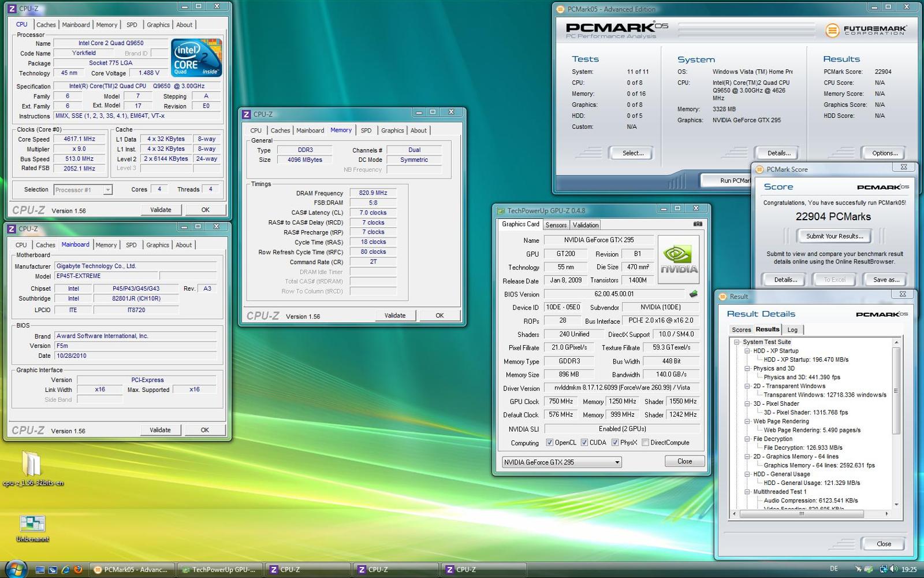Viewport: 924px width, 578px height.
Task: Click Validate in the CPU-Z Memory window
Action: click(395, 316)
